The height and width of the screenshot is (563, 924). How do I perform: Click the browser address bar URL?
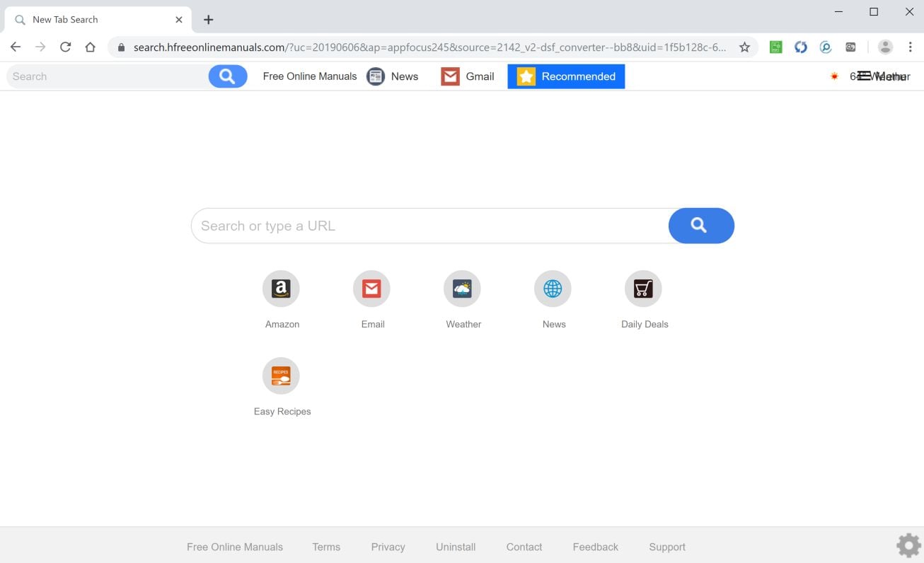click(x=430, y=47)
